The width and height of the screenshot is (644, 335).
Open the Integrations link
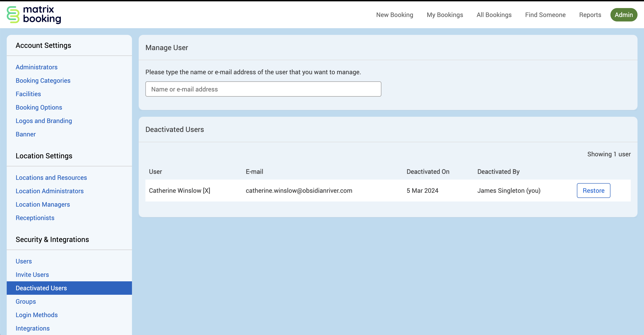32,328
